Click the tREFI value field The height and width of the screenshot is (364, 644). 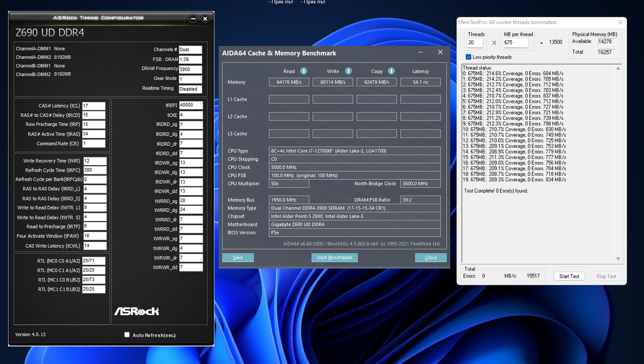[x=191, y=105]
